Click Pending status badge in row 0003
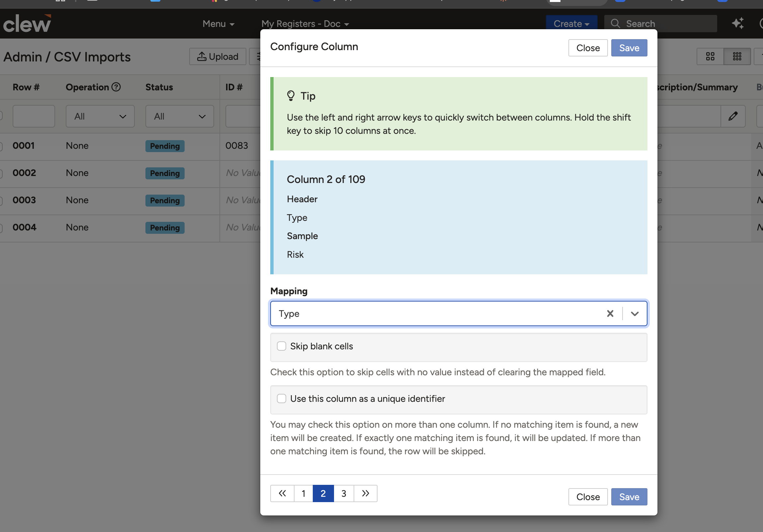Screen dimensions: 763x532 click(165, 200)
